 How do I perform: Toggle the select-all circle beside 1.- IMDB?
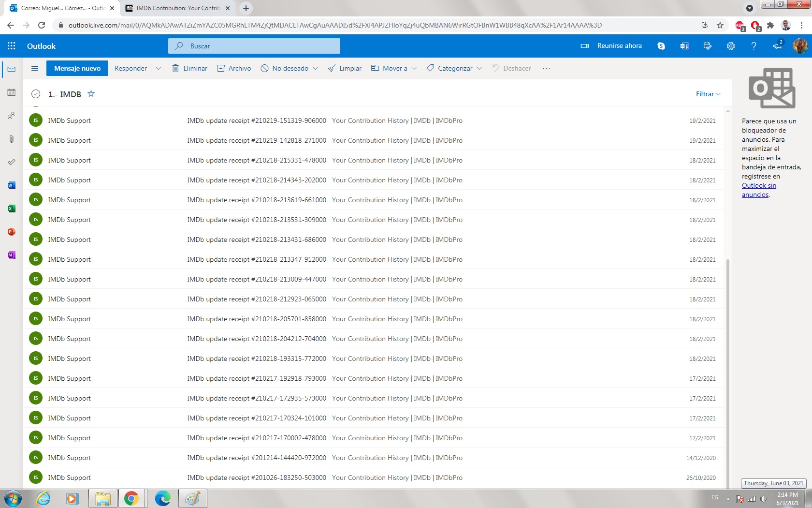36,94
